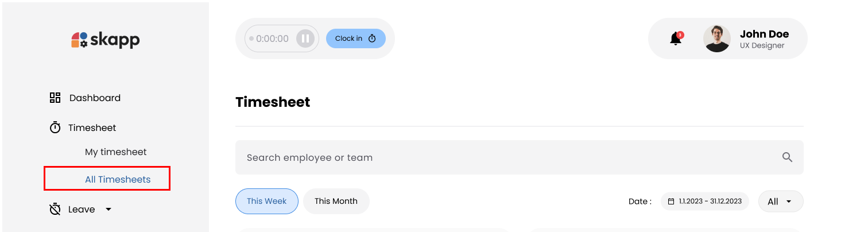Go to My timesheet

[x=116, y=152]
